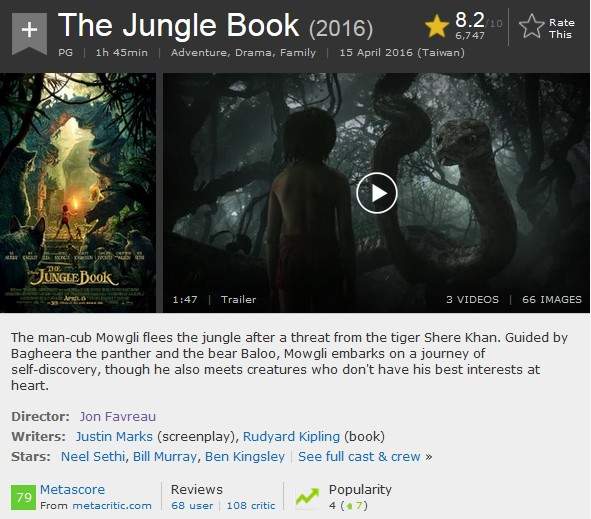Open writer Justin Marks' page
The width and height of the screenshot is (591, 519).
tap(114, 436)
